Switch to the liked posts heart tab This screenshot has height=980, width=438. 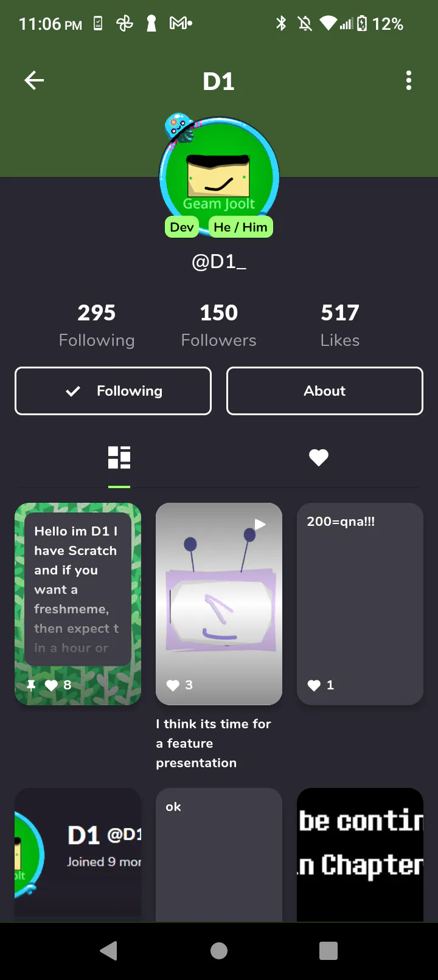pos(319,458)
